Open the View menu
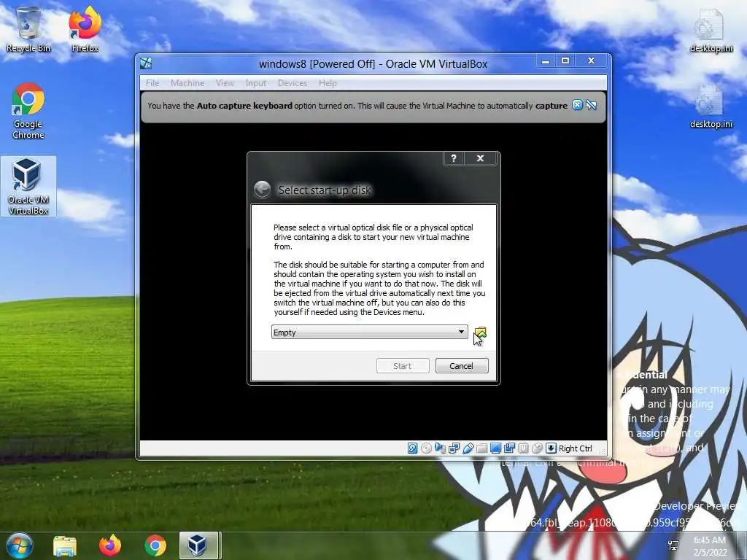 coord(225,83)
